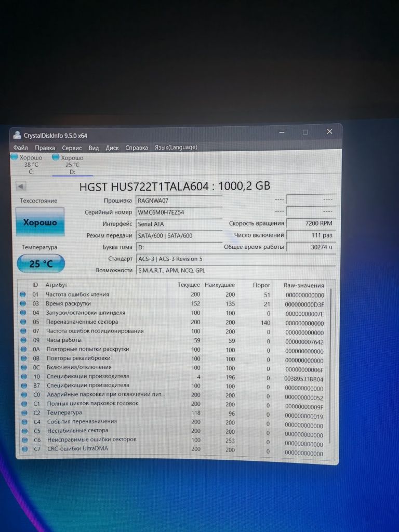This screenshot has width=399, height=532.
Task: Click the ACS-3 Revision 5 standard field
Action: tap(235, 259)
